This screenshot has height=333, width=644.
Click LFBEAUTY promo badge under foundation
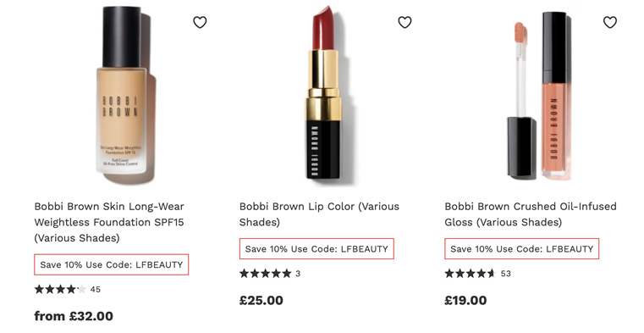tap(112, 264)
